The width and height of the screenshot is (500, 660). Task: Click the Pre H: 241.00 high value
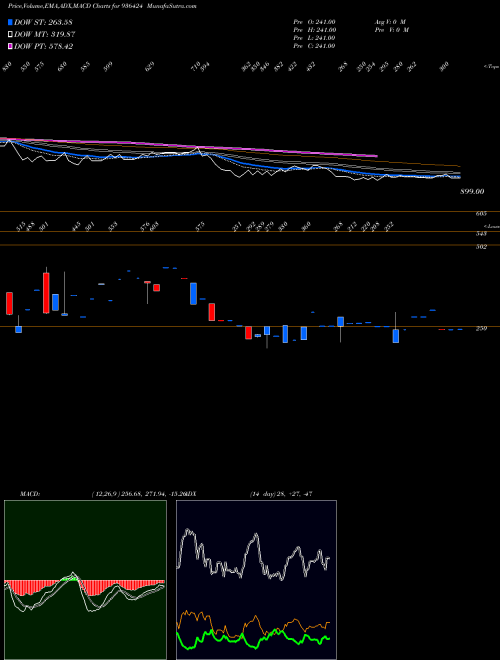pyautogui.click(x=314, y=30)
